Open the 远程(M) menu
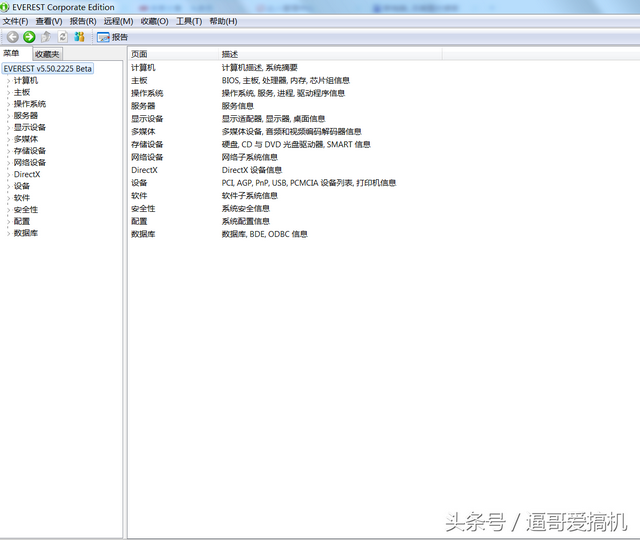The image size is (640, 540). [x=118, y=21]
